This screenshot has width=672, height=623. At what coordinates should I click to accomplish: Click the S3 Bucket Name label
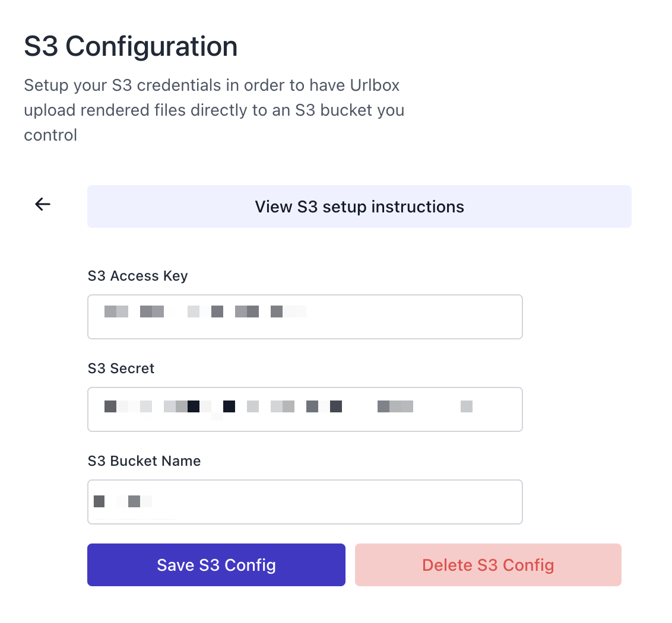coord(144,460)
